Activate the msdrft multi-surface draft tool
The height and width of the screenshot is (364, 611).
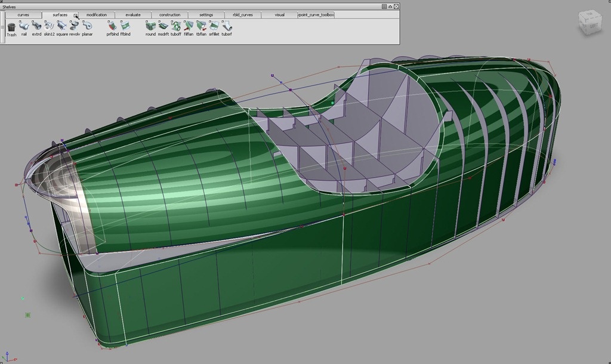[x=163, y=26]
